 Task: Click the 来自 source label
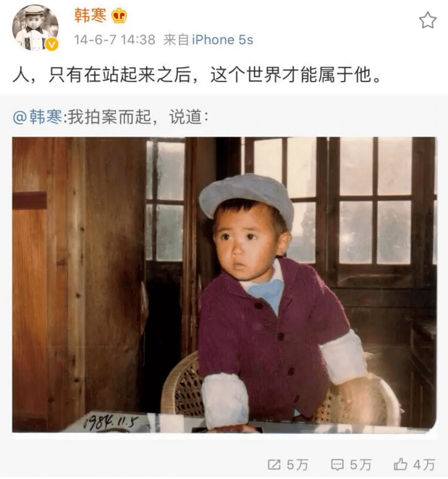(176, 40)
